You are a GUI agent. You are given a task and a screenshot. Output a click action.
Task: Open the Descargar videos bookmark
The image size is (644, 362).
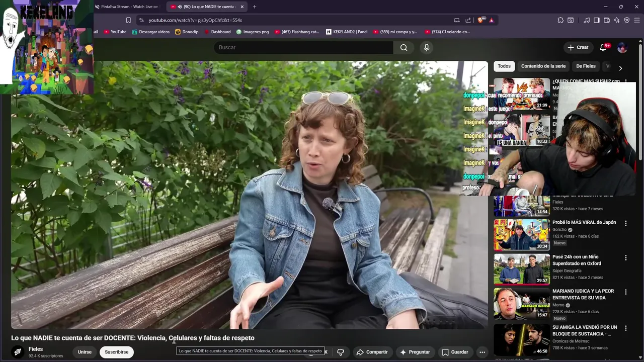[150, 32]
